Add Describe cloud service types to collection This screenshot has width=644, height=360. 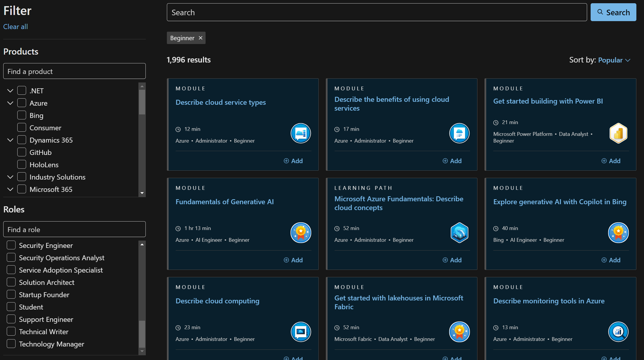(x=293, y=161)
